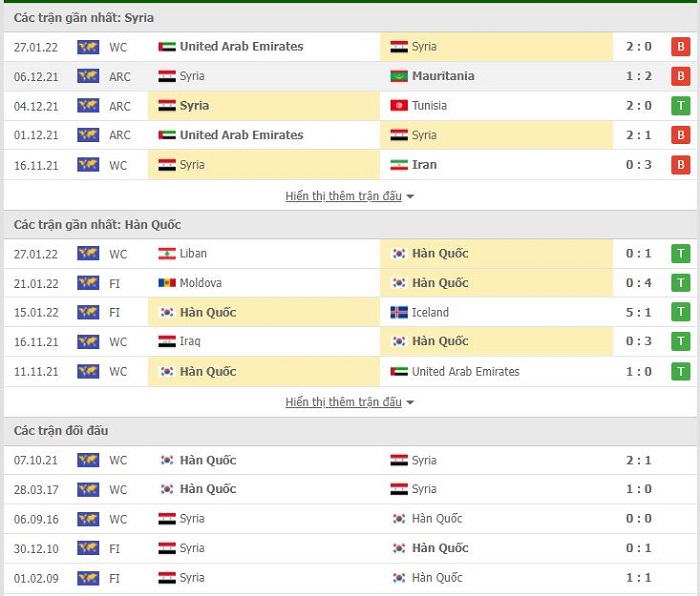The height and width of the screenshot is (596, 700).
Task: Click the Moldova flag icon
Action: point(167,283)
